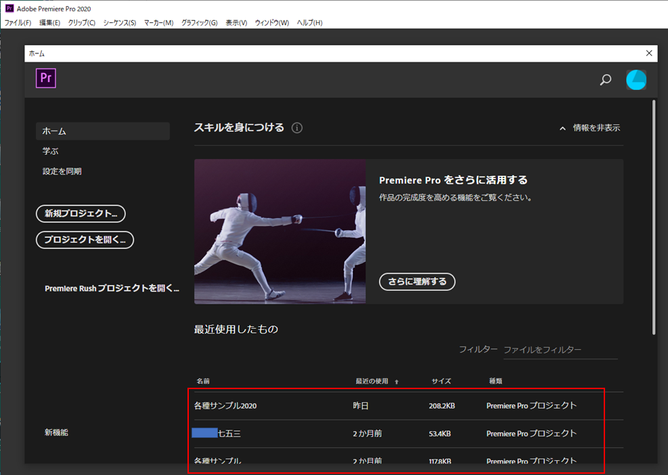Viewport: 668px width, 475px height.
Task: Open the ヘルプ(H) menu
Action: 310,23
